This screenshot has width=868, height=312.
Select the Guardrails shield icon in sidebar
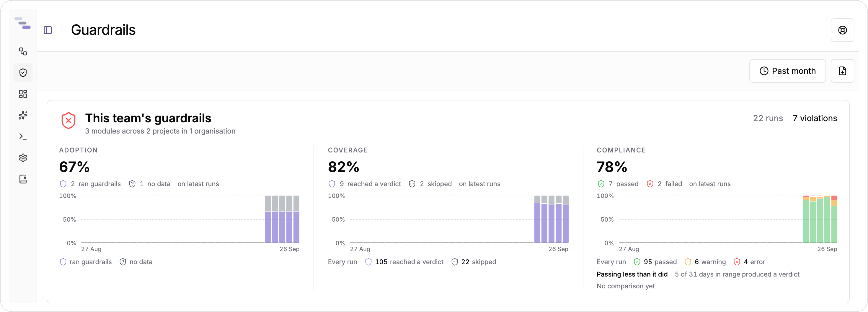(x=23, y=72)
